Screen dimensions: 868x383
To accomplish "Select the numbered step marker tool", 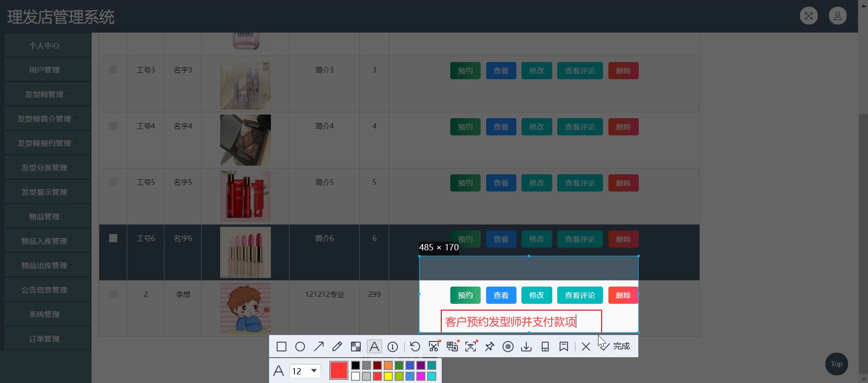I will click(393, 347).
